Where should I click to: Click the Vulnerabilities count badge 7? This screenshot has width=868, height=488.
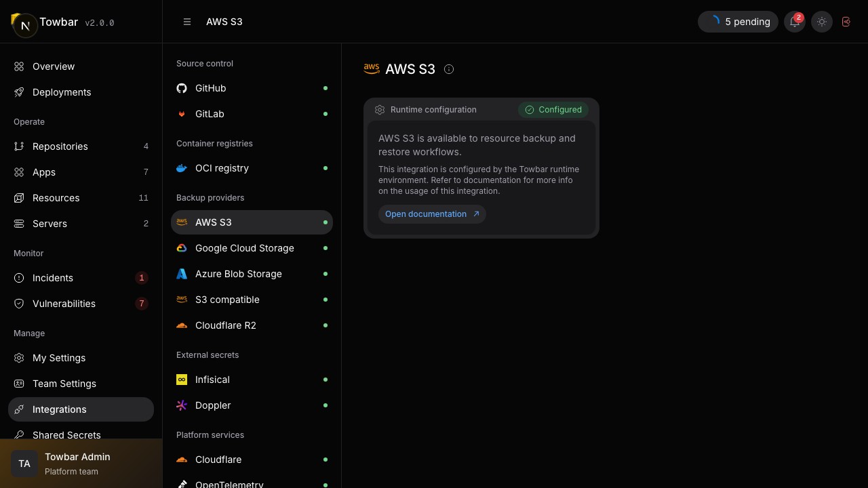coord(141,304)
